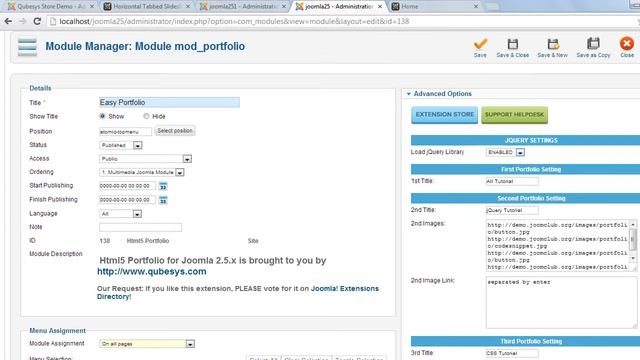Click the 2nd Images textarea scrollbar

[633, 241]
